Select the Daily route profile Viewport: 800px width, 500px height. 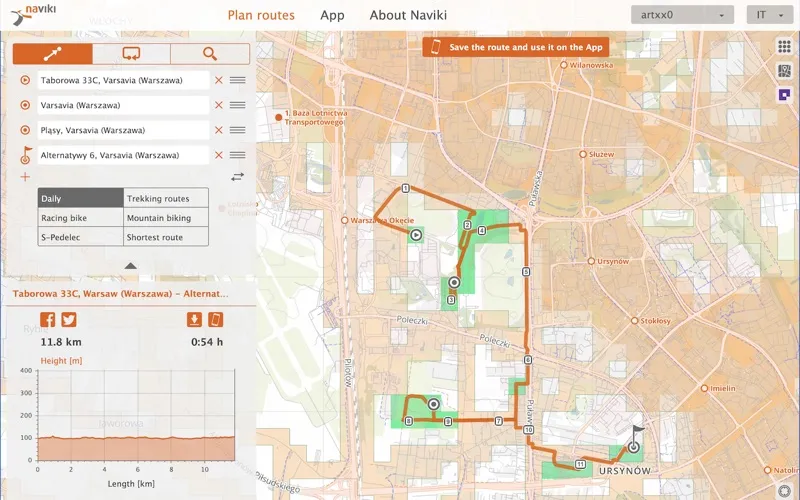(81, 198)
